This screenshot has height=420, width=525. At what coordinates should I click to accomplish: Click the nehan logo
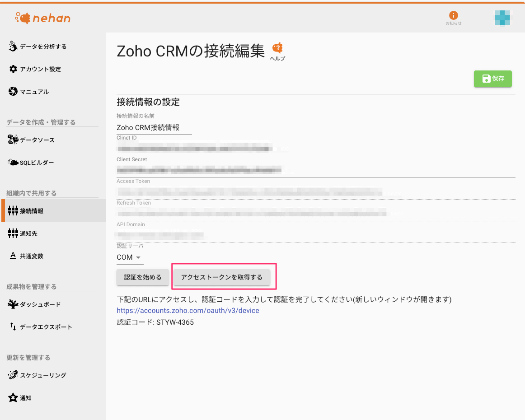tap(43, 18)
